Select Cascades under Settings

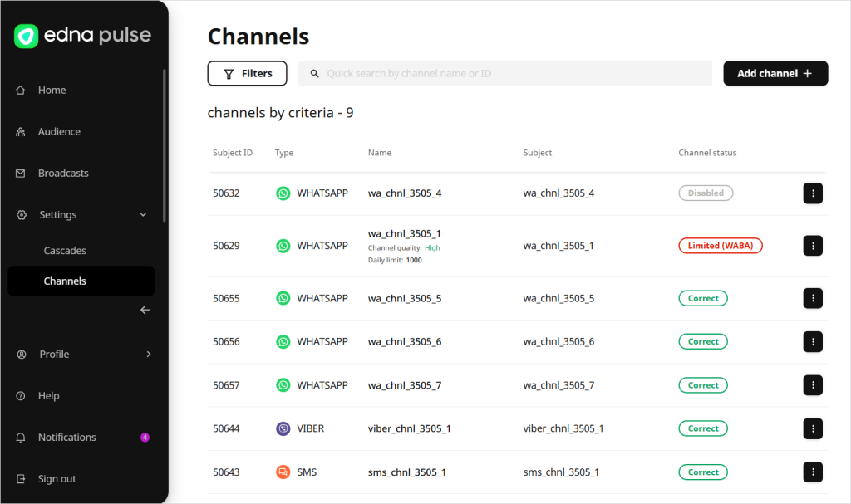[x=65, y=251]
